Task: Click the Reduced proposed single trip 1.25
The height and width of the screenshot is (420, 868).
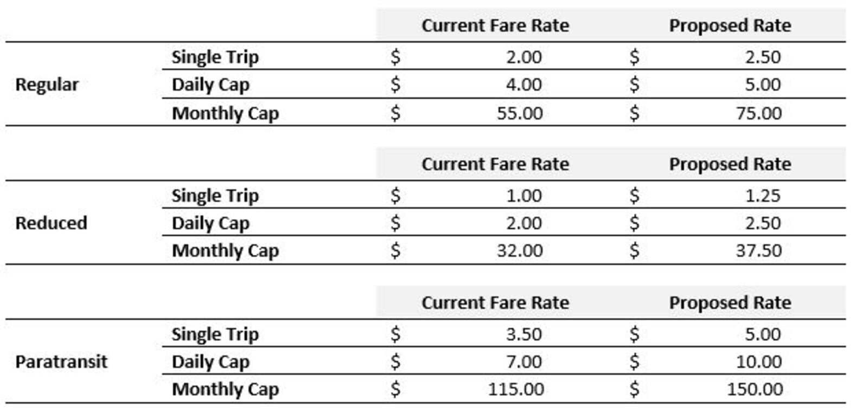Action: click(x=762, y=196)
